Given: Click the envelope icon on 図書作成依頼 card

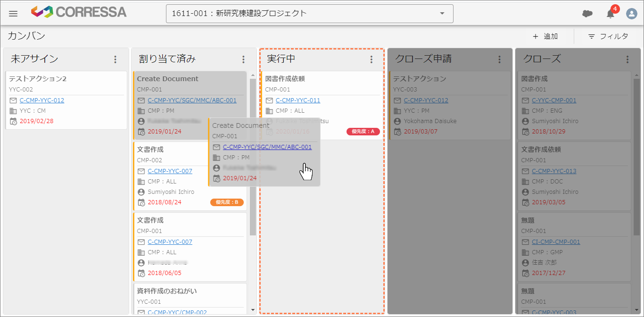Looking at the screenshot, I should coord(269,100).
